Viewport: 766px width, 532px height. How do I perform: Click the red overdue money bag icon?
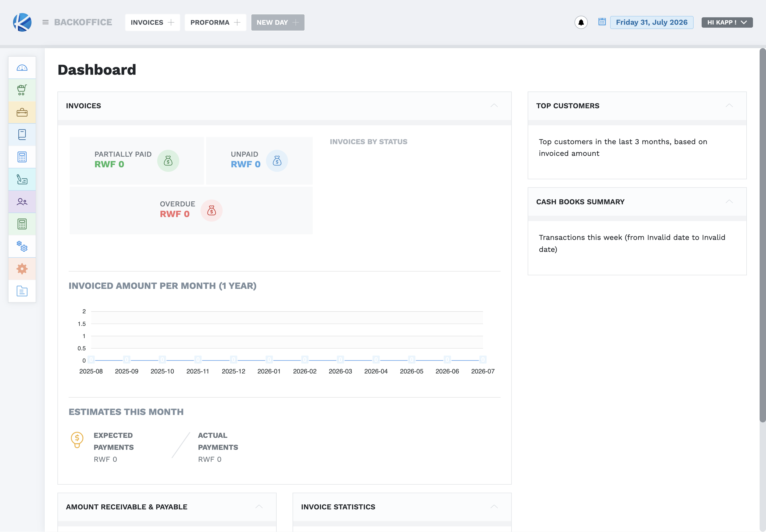click(212, 211)
